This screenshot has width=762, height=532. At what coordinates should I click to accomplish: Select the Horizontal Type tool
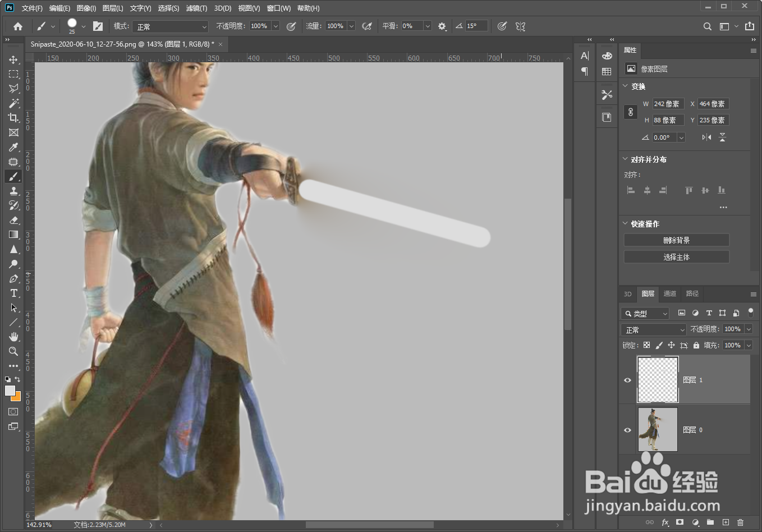(13, 293)
